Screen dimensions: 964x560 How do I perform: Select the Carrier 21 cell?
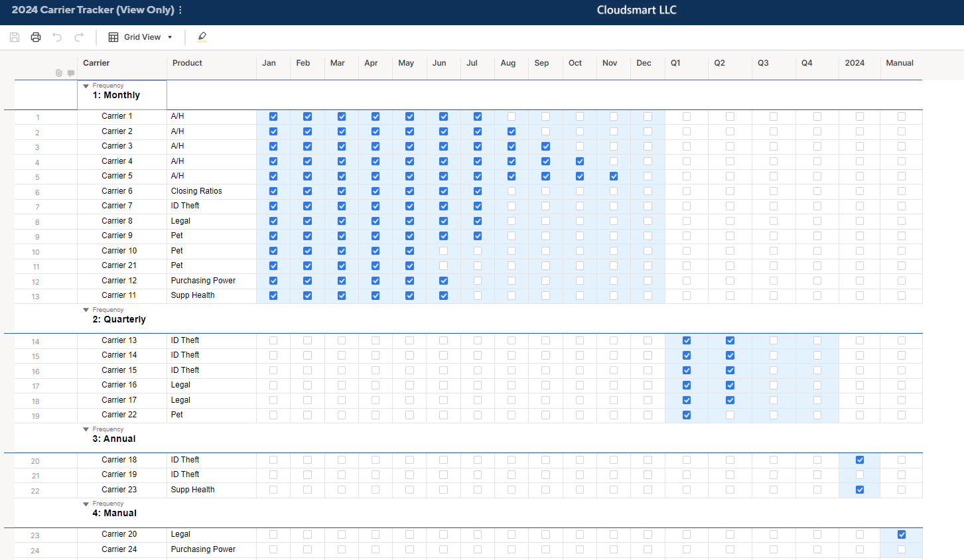click(x=122, y=266)
